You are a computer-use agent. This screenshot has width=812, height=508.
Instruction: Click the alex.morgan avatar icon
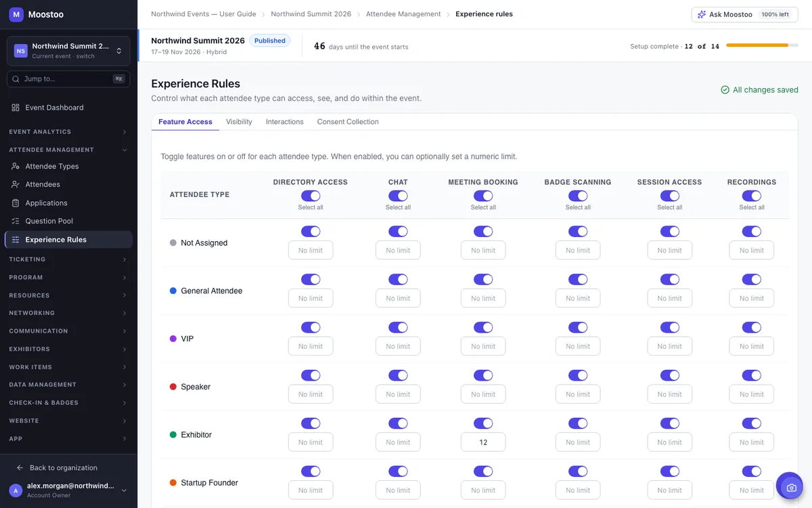click(x=16, y=490)
